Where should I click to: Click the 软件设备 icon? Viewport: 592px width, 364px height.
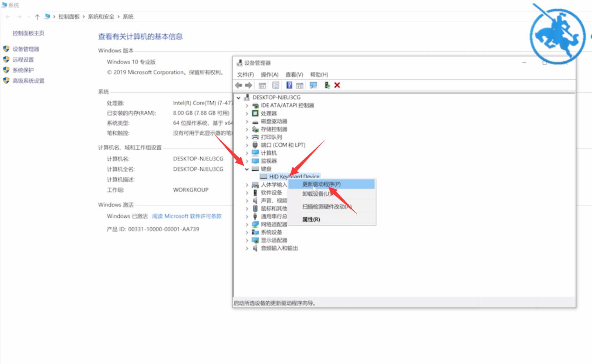[256, 193]
